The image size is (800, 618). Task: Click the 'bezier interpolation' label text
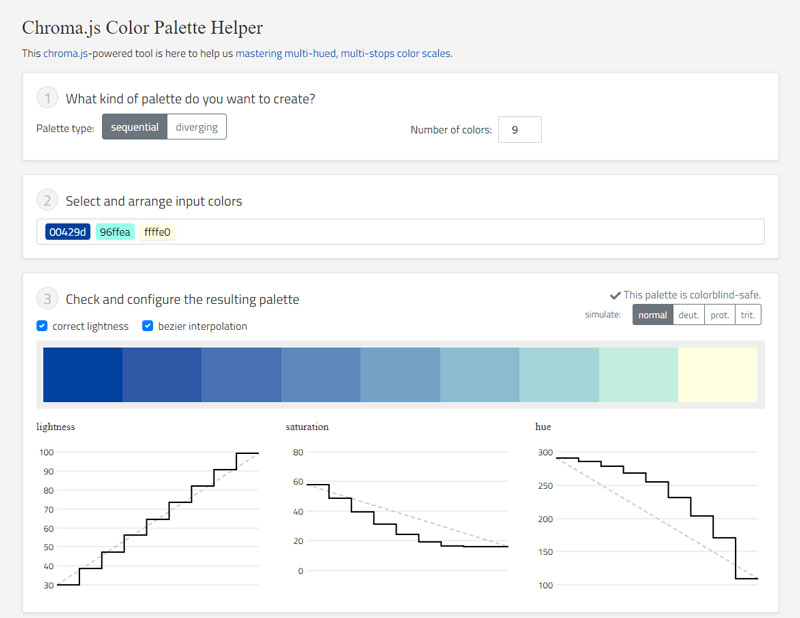point(203,326)
